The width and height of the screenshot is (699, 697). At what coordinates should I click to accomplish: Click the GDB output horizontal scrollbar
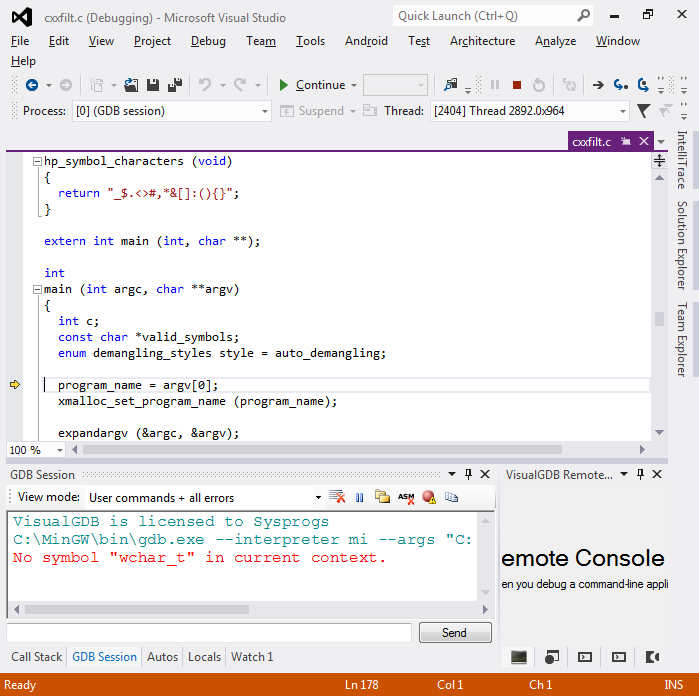[137, 609]
